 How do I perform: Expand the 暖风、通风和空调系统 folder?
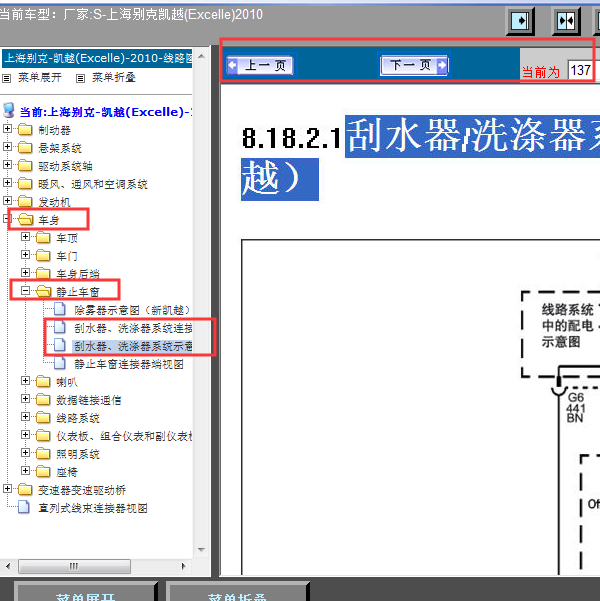point(7,183)
